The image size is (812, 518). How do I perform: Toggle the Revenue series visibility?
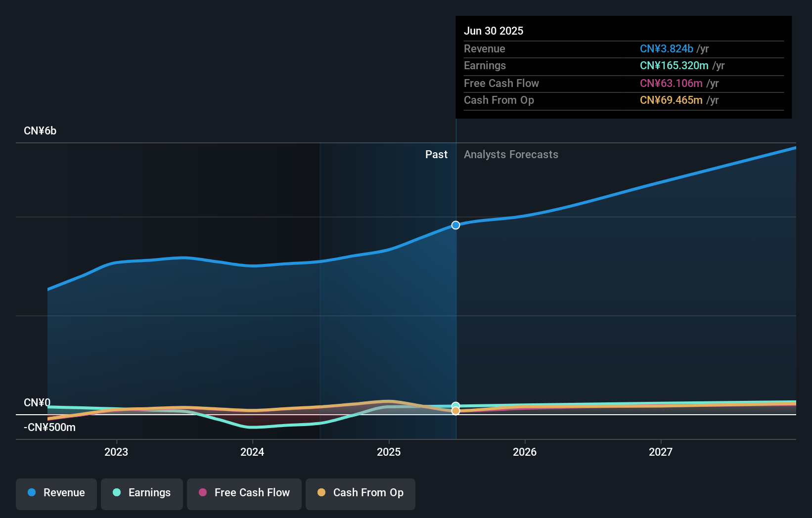tap(56, 493)
